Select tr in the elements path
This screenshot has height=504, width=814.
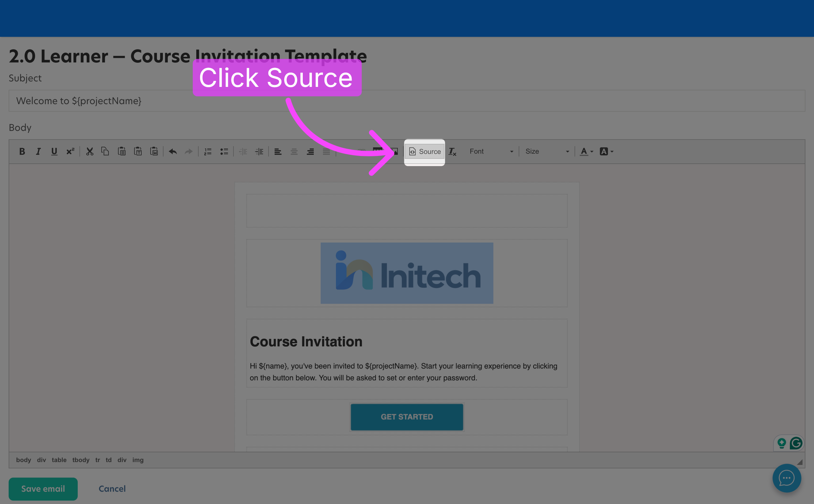click(x=97, y=460)
